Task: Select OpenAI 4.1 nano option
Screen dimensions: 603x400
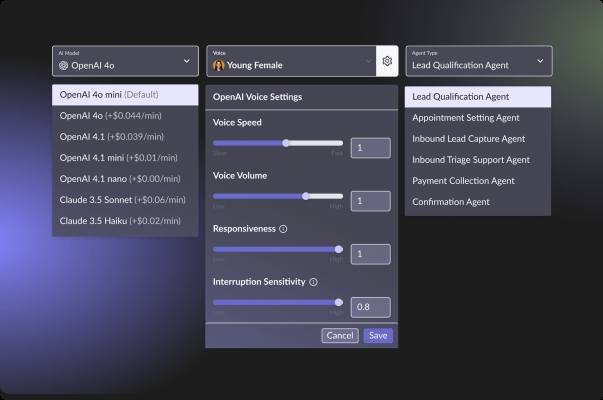Action: pos(125,179)
